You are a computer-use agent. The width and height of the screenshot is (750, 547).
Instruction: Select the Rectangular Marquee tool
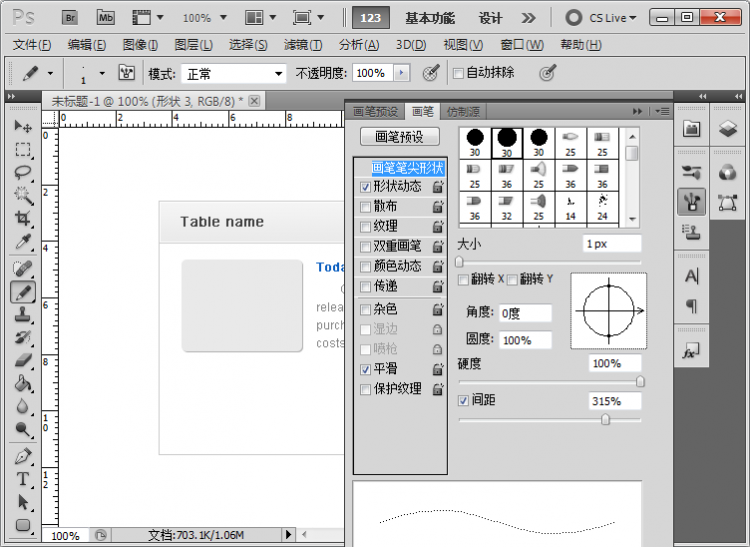[x=22, y=150]
